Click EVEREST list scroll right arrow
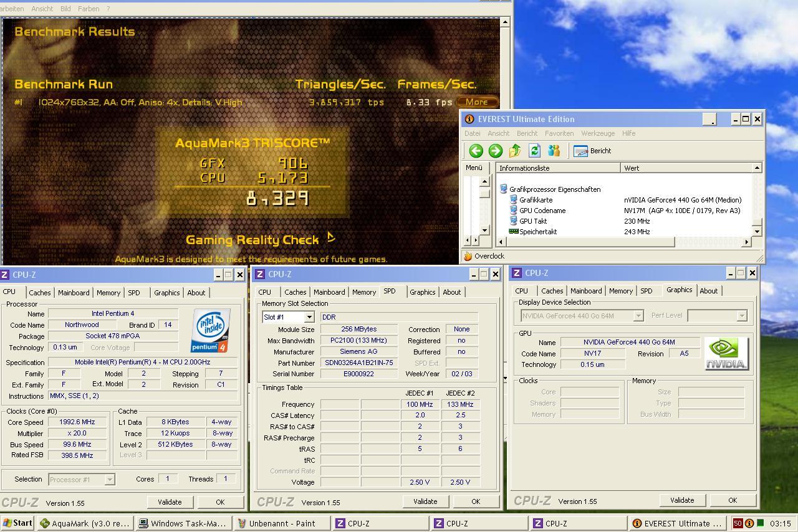The height and width of the screenshot is (532, 798). pos(746,242)
